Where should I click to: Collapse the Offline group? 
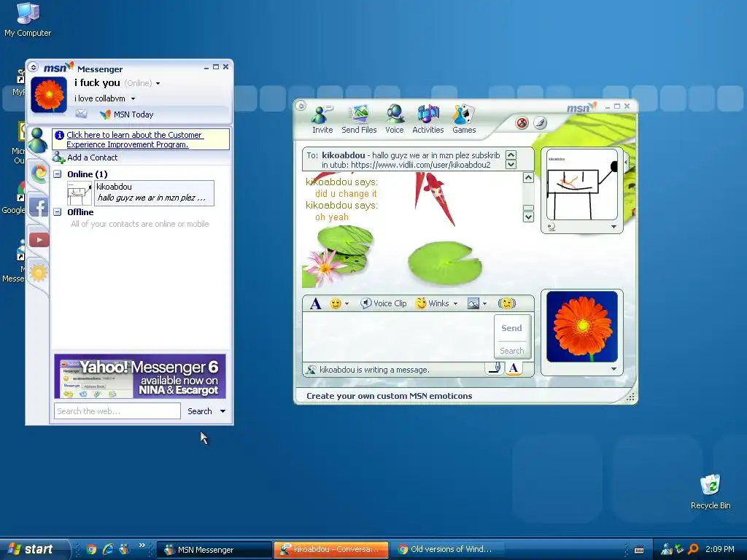(x=57, y=212)
